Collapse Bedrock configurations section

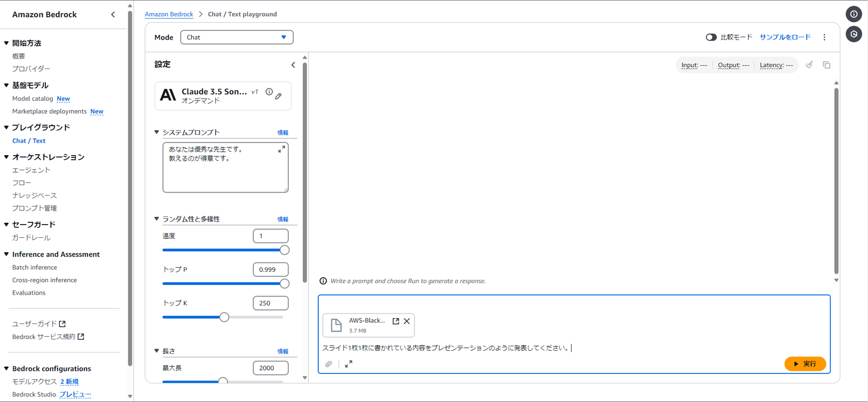click(x=7, y=368)
